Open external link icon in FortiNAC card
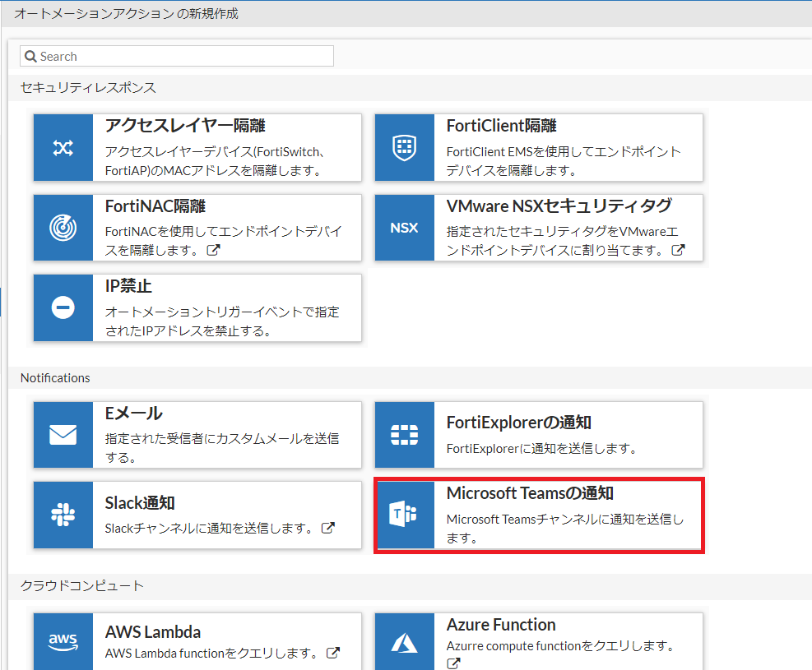The width and height of the screenshot is (812, 670). 213,251
